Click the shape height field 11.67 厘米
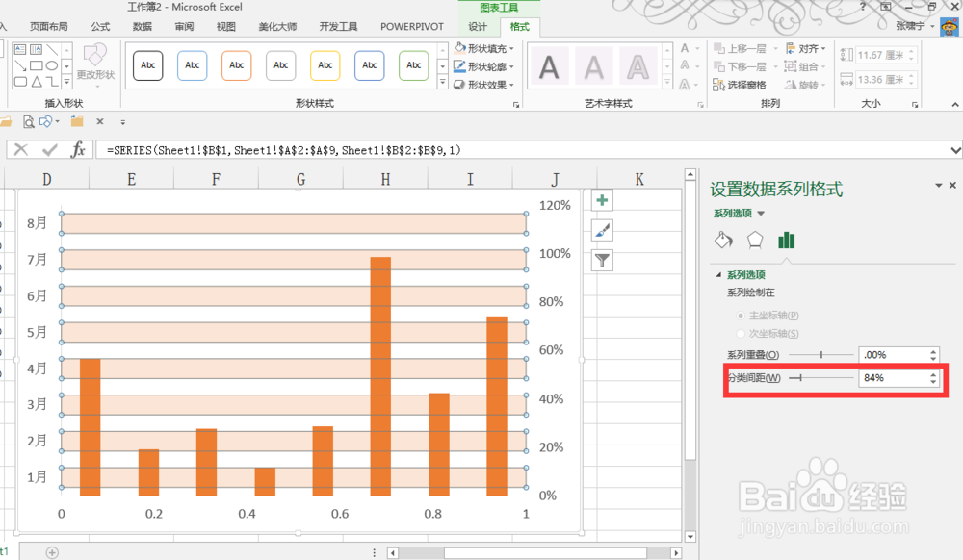The image size is (963, 560). click(x=881, y=55)
